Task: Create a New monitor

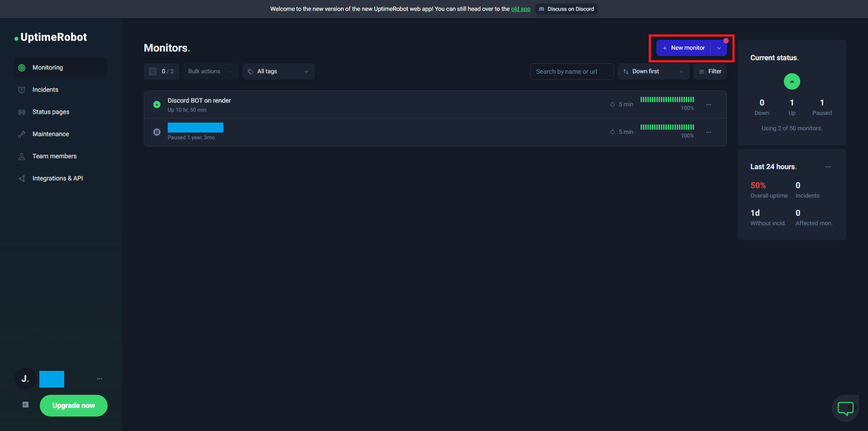Action: [684, 48]
